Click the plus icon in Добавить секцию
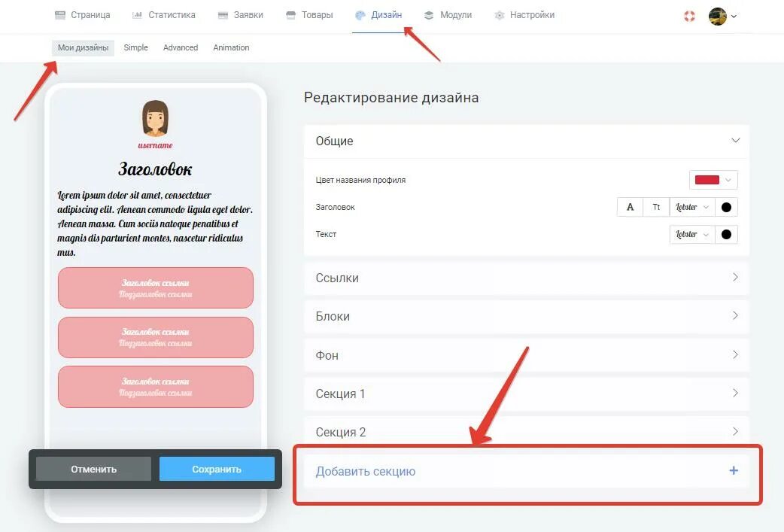This screenshot has width=784, height=532. pyautogui.click(x=734, y=470)
